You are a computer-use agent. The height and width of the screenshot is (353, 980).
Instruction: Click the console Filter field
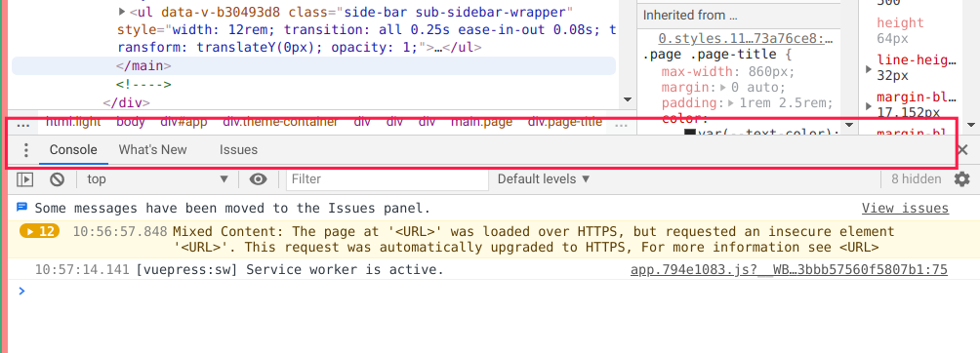388,179
